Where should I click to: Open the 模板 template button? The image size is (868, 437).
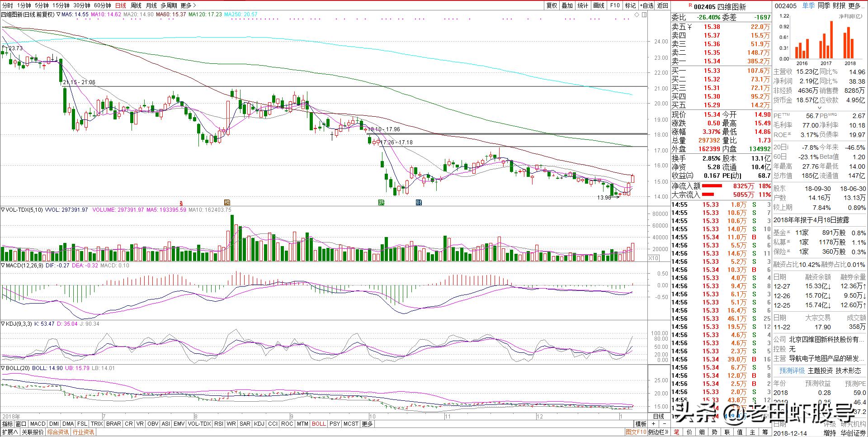(641, 424)
